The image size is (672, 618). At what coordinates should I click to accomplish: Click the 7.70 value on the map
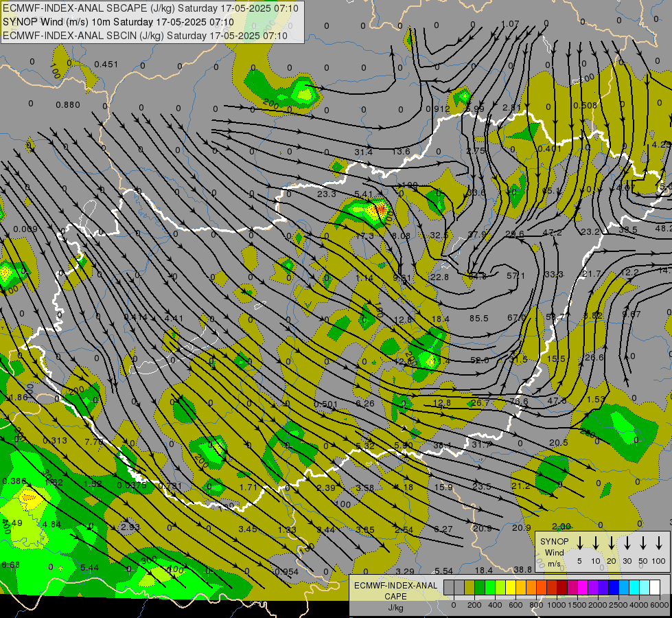pyautogui.click(x=93, y=442)
